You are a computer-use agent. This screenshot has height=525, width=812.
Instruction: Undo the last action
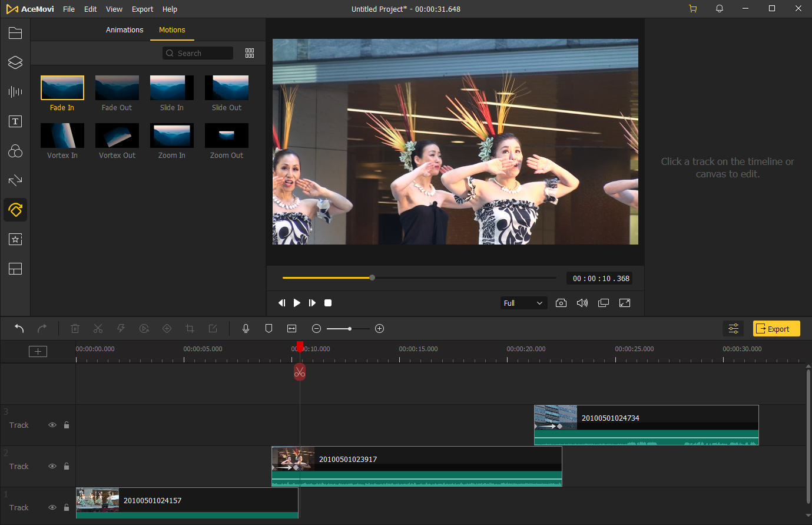point(19,329)
